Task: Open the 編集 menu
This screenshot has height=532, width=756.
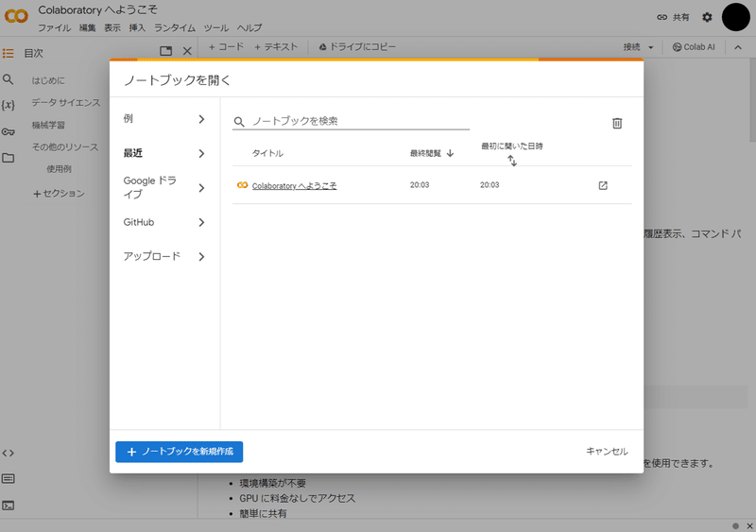Action: click(87, 28)
